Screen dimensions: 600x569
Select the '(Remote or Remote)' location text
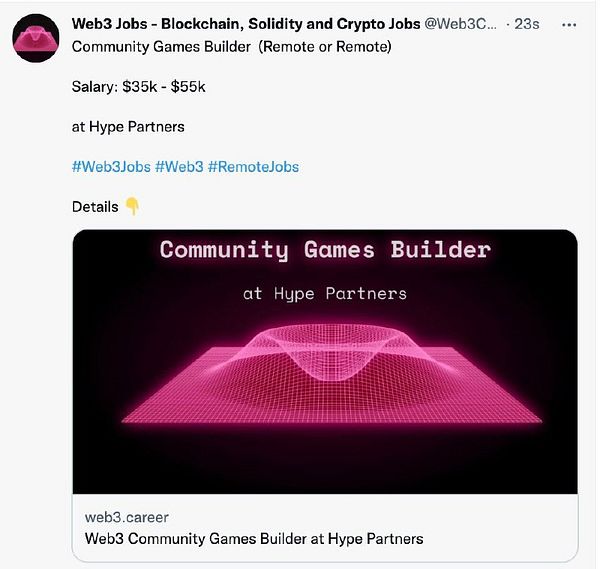325,47
